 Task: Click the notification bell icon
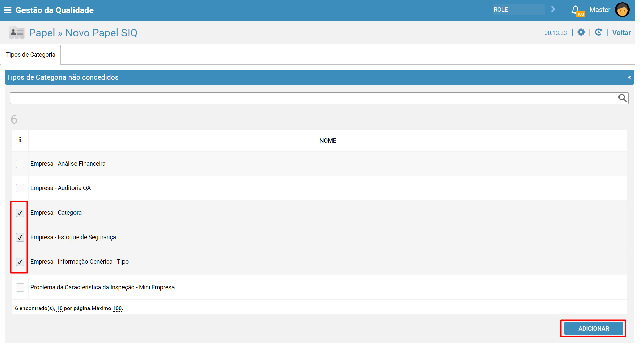tap(575, 9)
